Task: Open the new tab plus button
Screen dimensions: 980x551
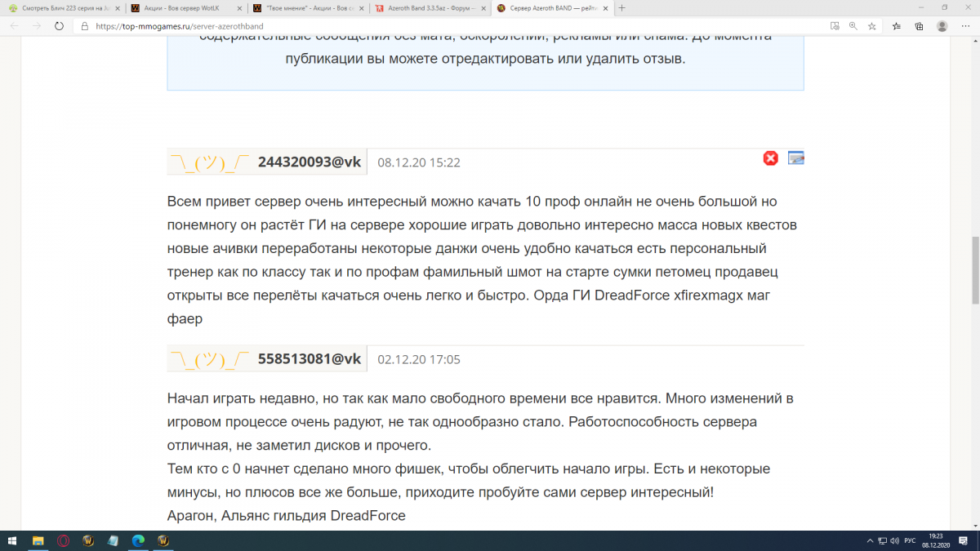Action: pyautogui.click(x=622, y=8)
